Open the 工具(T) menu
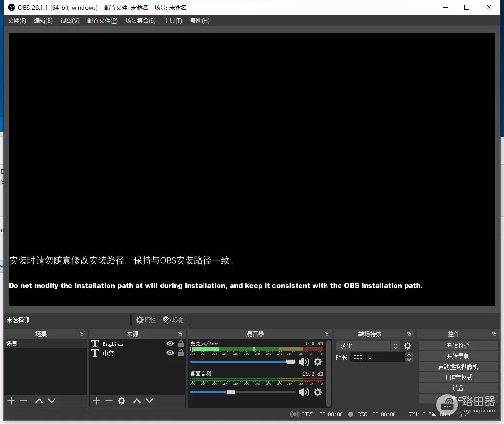504x424 pixels. coord(173,21)
